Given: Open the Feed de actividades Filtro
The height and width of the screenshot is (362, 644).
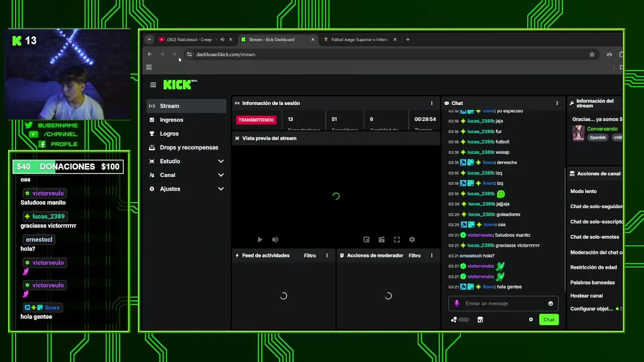Looking at the screenshot, I should (x=310, y=255).
